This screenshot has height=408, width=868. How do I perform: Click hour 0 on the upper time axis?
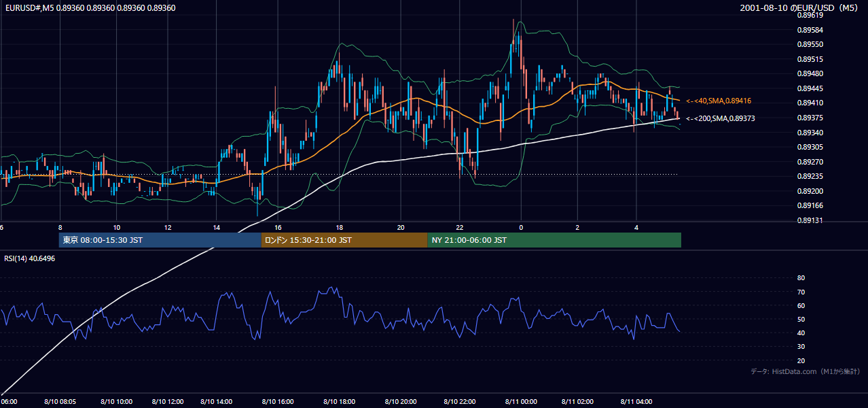coord(521,227)
